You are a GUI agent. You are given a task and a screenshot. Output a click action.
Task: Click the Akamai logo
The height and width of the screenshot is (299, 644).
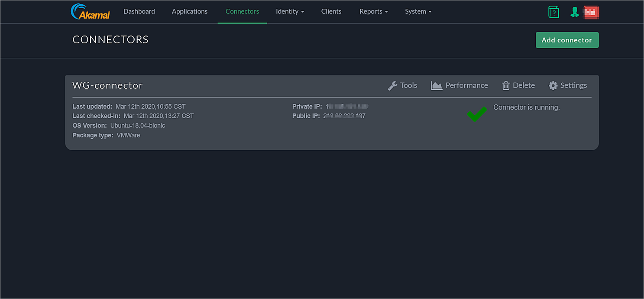coord(90,12)
